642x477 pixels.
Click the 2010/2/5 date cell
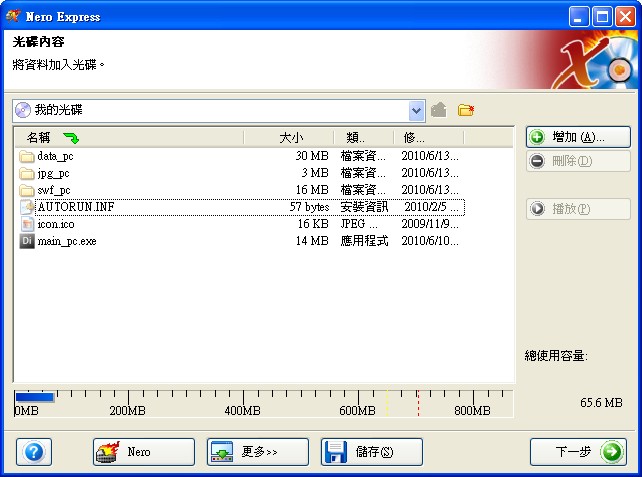431,207
